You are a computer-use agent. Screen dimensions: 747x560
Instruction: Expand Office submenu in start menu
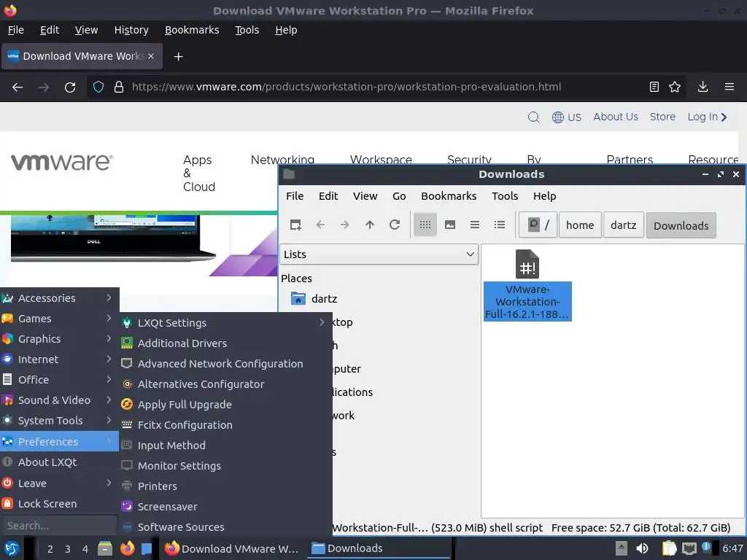coord(60,380)
